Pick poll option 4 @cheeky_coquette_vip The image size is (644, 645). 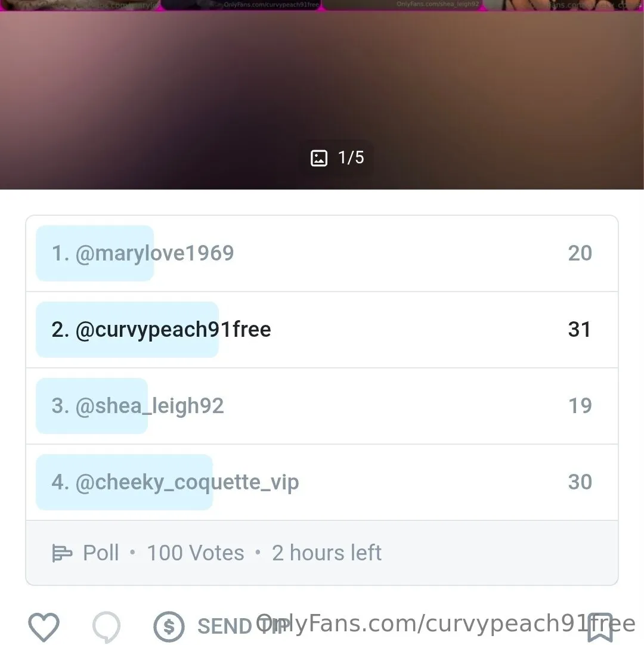click(322, 482)
